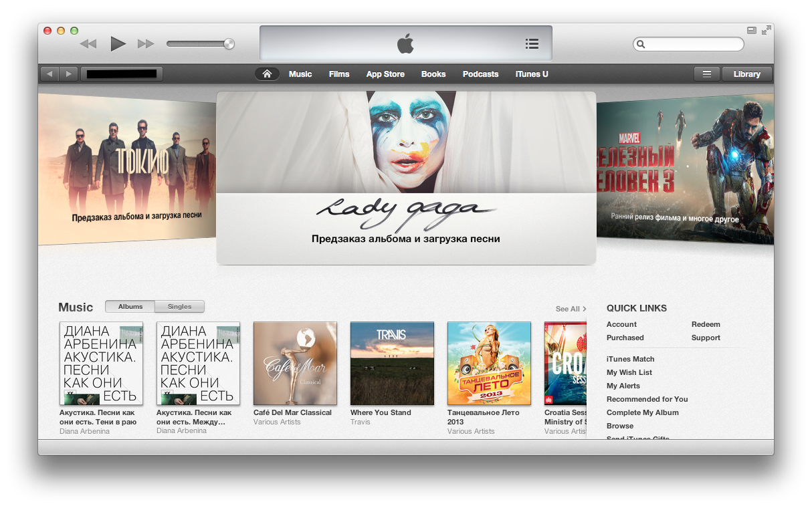Open the Music store tab

(300, 74)
